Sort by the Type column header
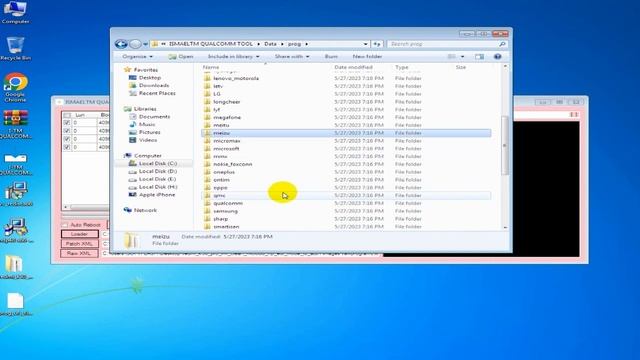Image resolution: width=640 pixels, height=360 pixels. tap(402, 67)
